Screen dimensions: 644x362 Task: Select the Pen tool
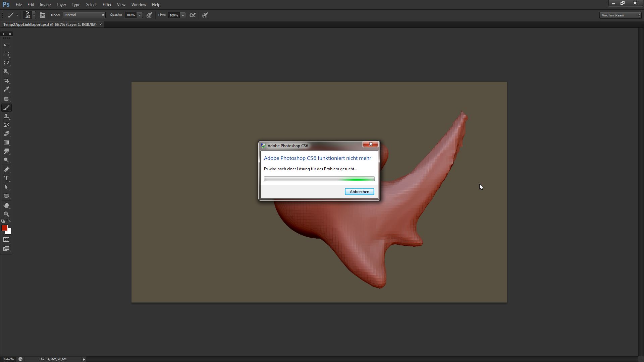pyautogui.click(x=6, y=170)
